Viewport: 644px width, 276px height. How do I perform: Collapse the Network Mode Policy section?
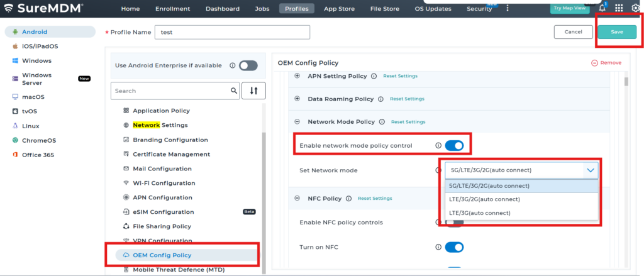tap(297, 122)
